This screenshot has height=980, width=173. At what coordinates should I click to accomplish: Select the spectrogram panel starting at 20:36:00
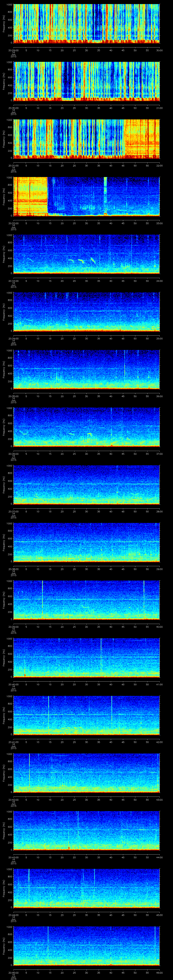pyautogui.click(x=87, y=427)
